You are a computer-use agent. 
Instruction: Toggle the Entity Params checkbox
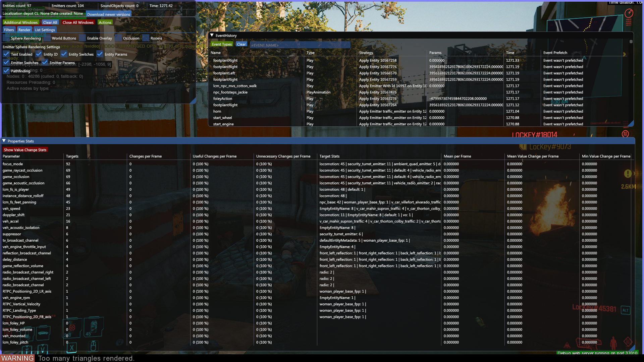[100, 54]
